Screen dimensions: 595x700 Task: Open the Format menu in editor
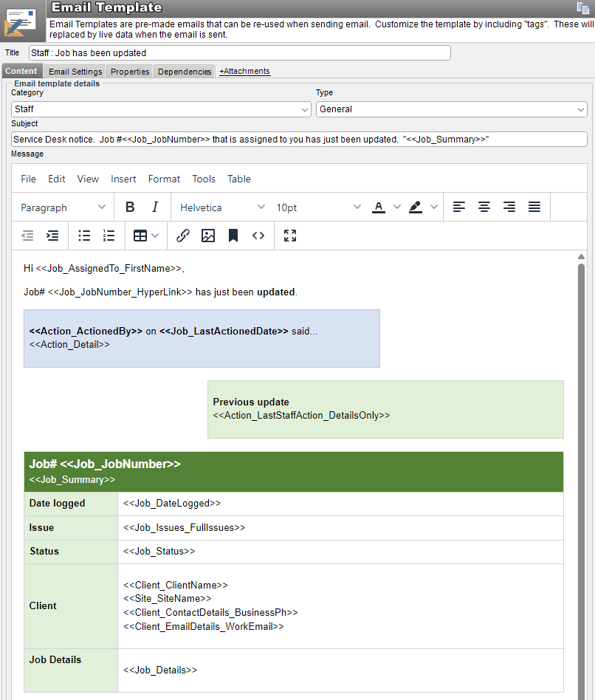tap(165, 179)
